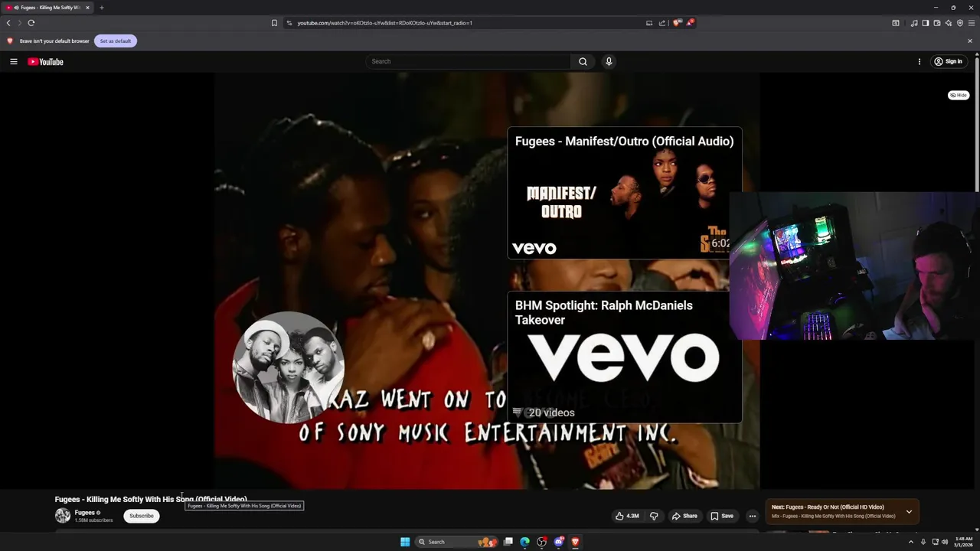Hide the end screen overlay cards

tap(959, 95)
